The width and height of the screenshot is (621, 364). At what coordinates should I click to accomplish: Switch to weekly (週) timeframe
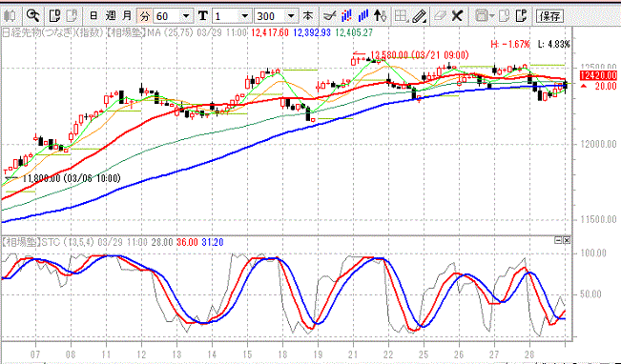click(x=111, y=16)
